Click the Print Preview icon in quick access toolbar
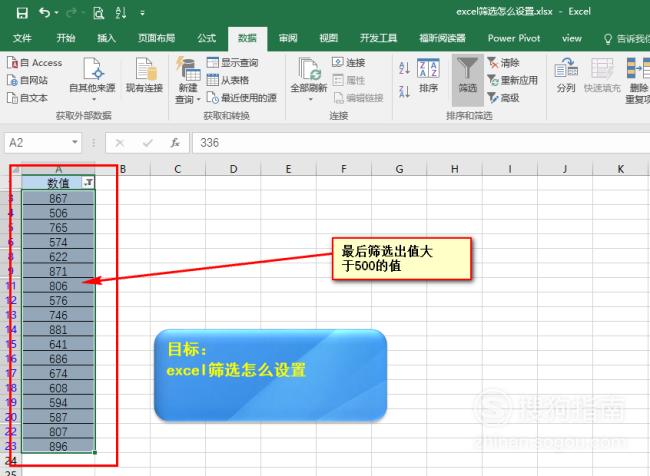 coord(98,13)
